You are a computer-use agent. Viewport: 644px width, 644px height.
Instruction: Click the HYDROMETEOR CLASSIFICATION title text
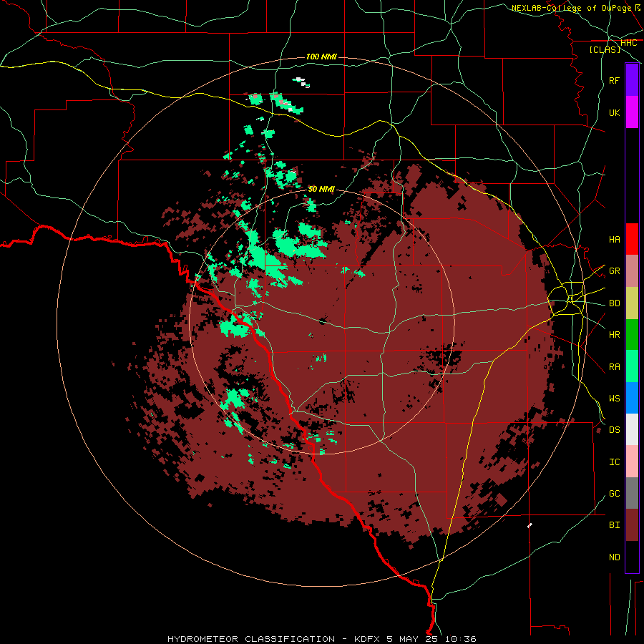251,639
